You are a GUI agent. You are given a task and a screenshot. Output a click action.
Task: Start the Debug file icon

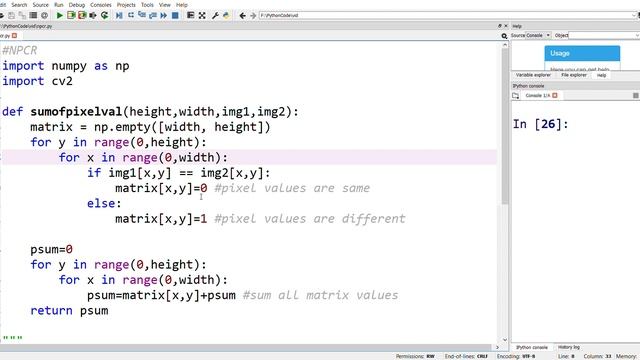[x=119, y=16]
